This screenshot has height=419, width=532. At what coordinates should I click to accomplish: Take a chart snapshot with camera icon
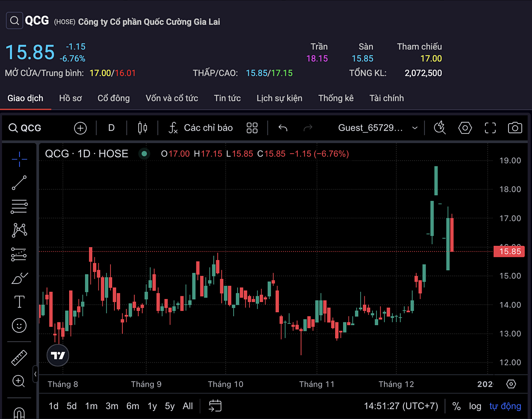pyautogui.click(x=515, y=128)
